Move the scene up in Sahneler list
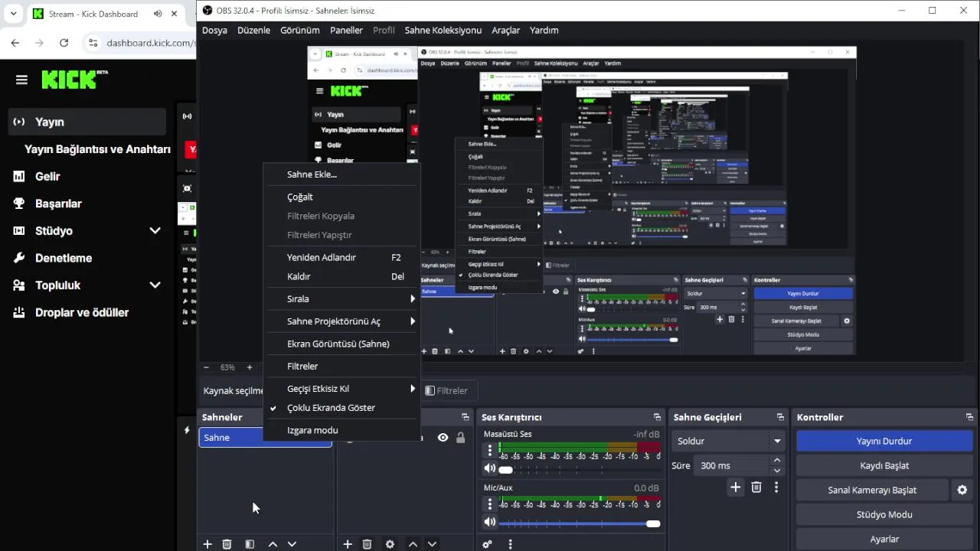Image resolution: width=980 pixels, height=551 pixels. pyautogui.click(x=273, y=544)
